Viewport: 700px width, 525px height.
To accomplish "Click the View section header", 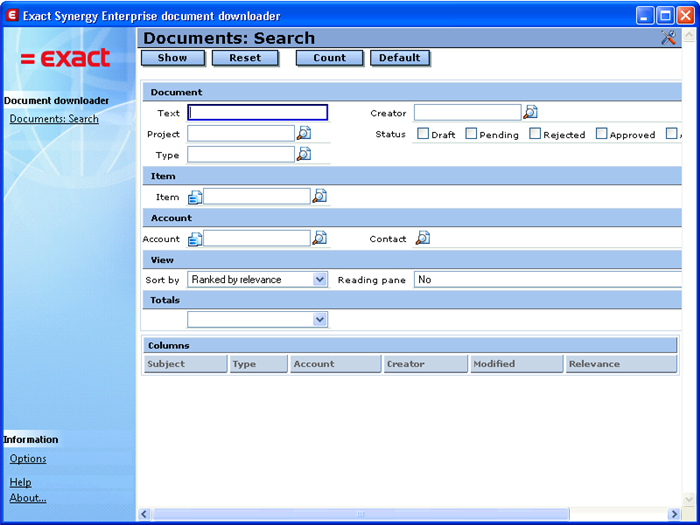I will pos(412,260).
